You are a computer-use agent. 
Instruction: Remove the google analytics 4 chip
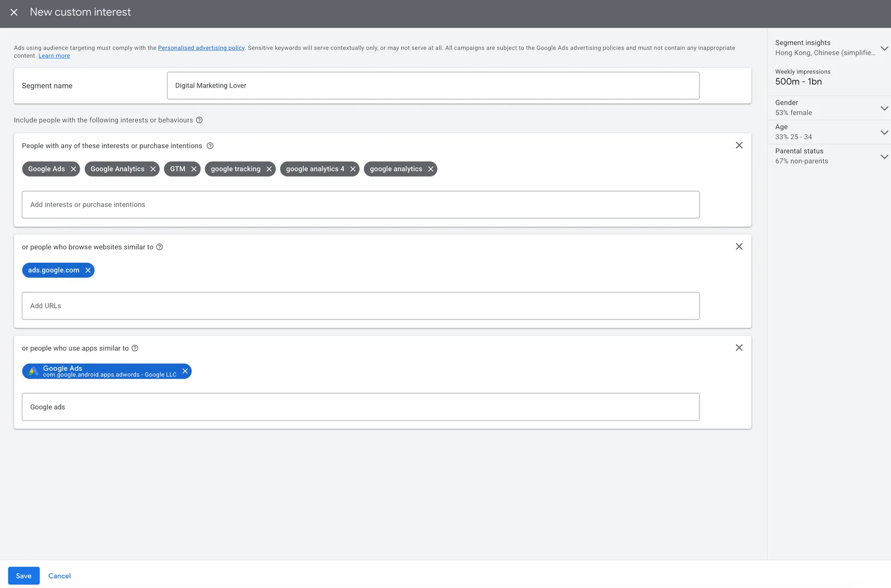click(x=353, y=169)
